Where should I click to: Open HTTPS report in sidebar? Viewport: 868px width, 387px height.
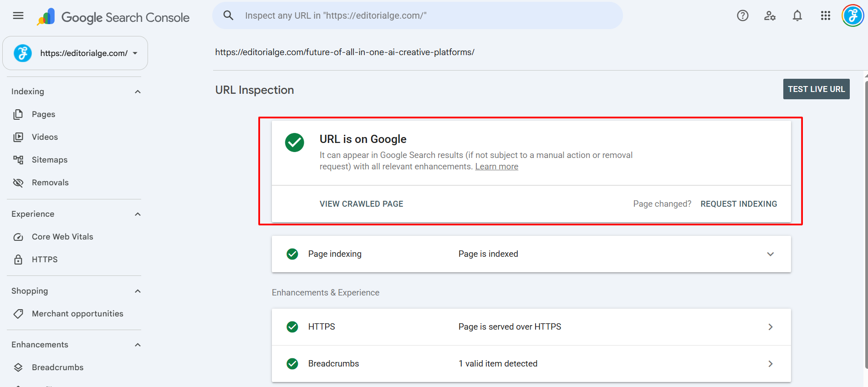coord(45,260)
